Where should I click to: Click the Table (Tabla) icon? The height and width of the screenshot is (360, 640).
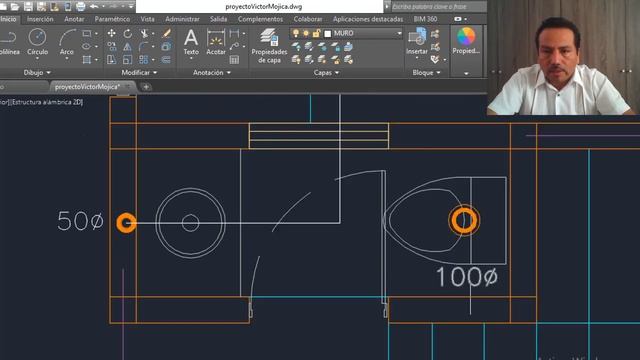click(234, 60)
